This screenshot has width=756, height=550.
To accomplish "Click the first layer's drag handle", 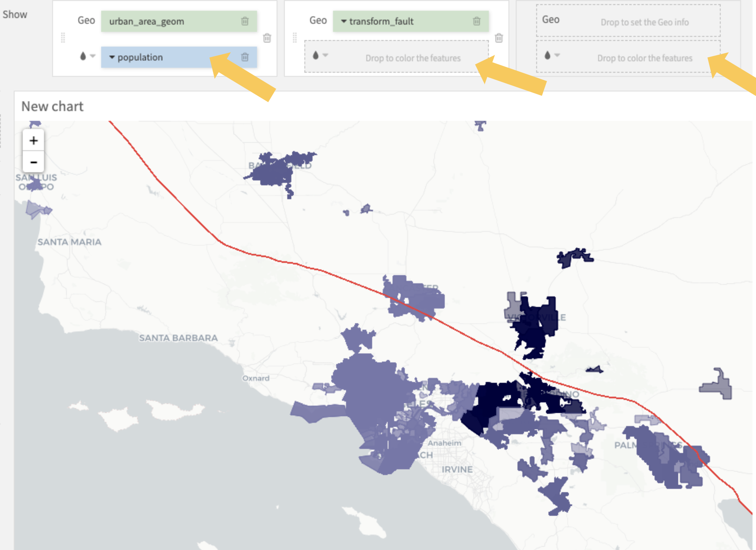I will pos(63,37).
